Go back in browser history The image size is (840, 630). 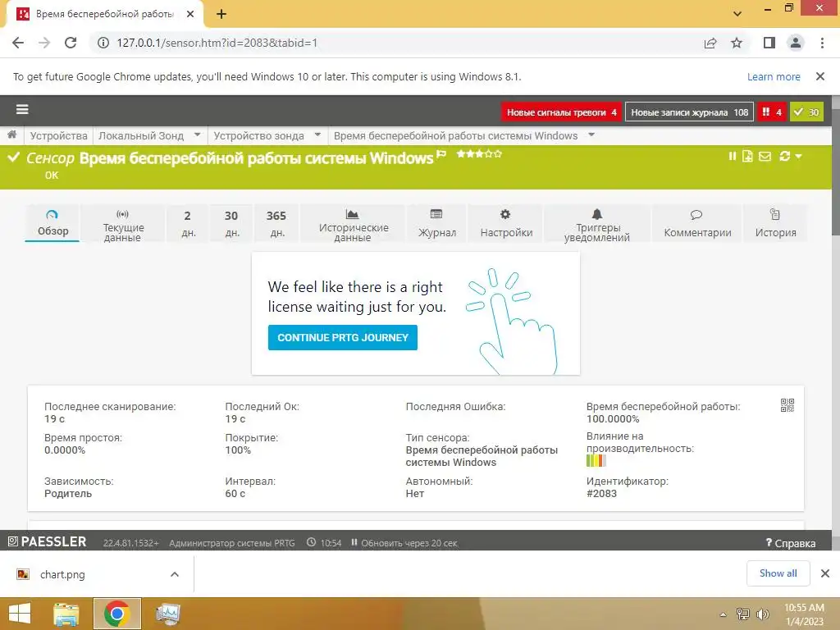tap(18, 43)
